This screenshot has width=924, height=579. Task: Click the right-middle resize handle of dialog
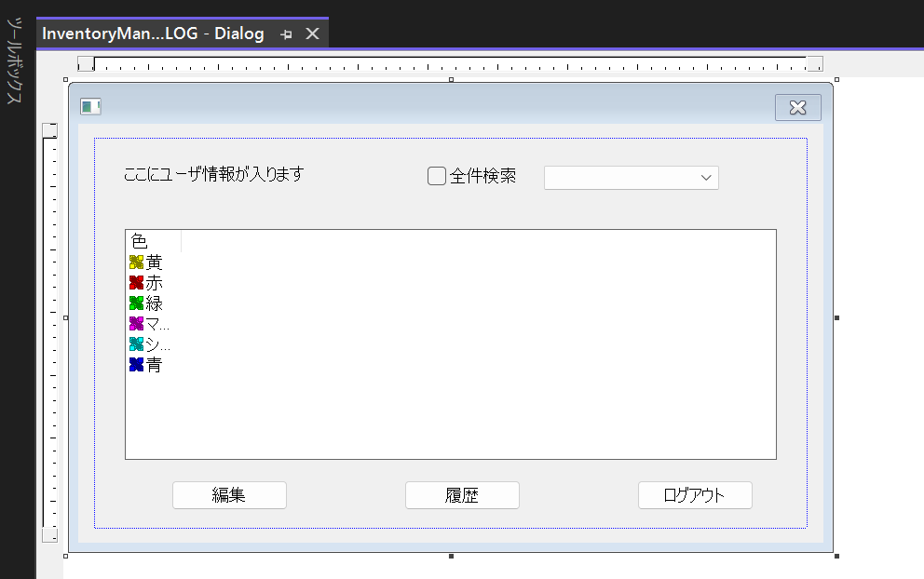[x=836, y=318]
